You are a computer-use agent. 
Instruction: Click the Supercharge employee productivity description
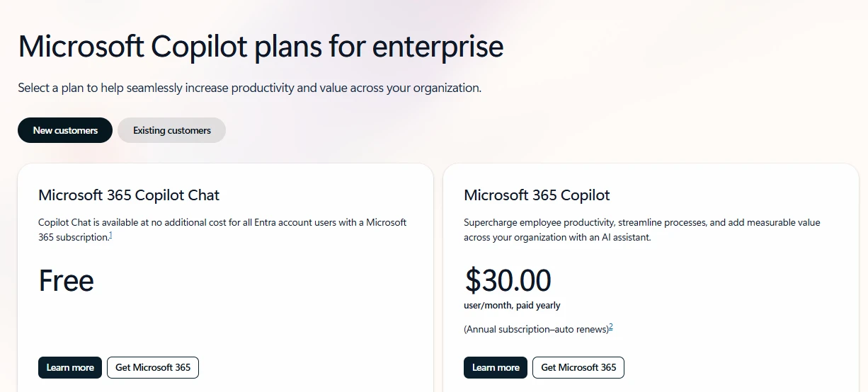642,230
